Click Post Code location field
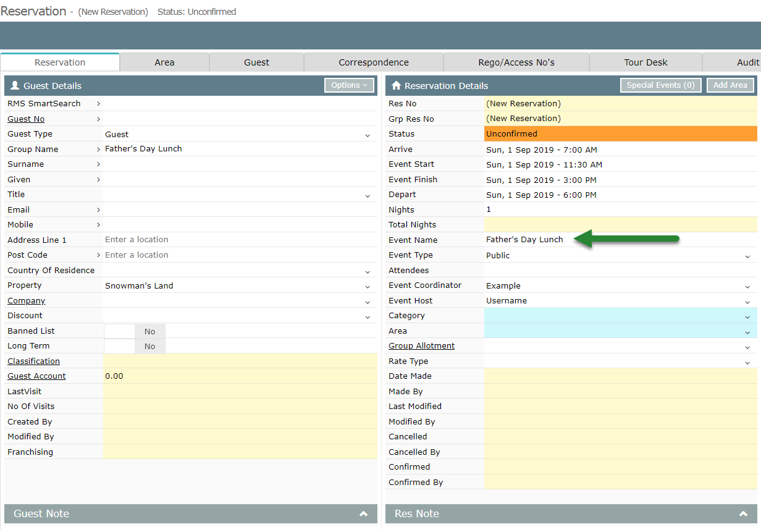This screenshot has width=761, height=532. pos(240,255)
